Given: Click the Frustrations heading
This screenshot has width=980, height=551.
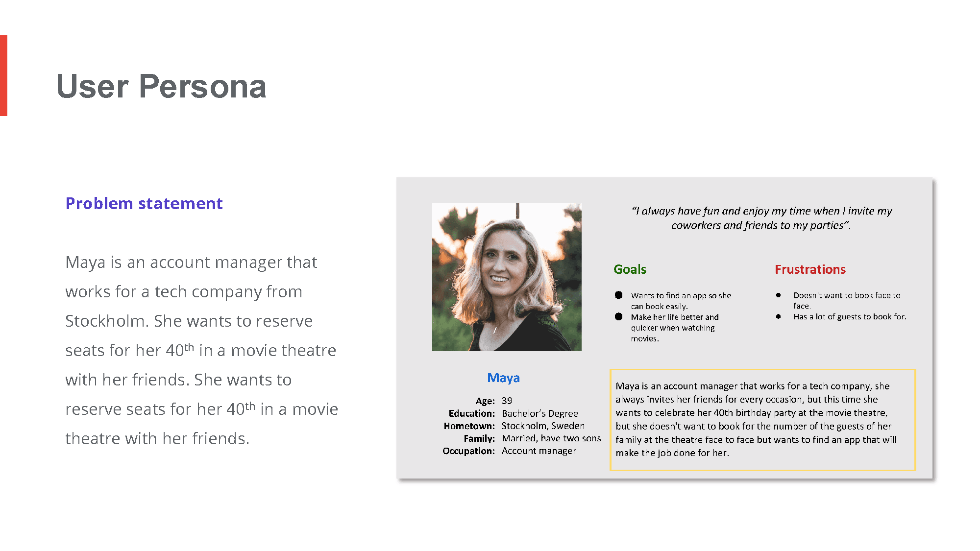Looking at the screenshot, I should coord(810,269).
